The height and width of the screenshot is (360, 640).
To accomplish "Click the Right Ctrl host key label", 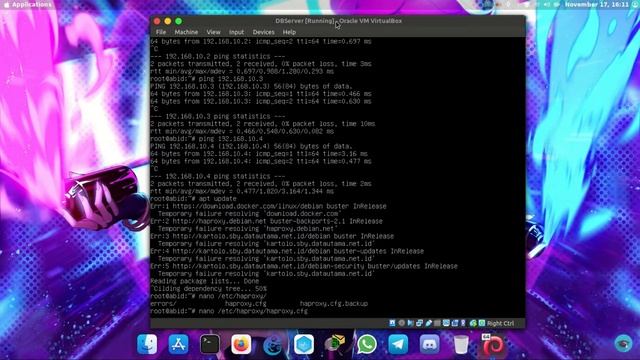I will pos(500,323).
